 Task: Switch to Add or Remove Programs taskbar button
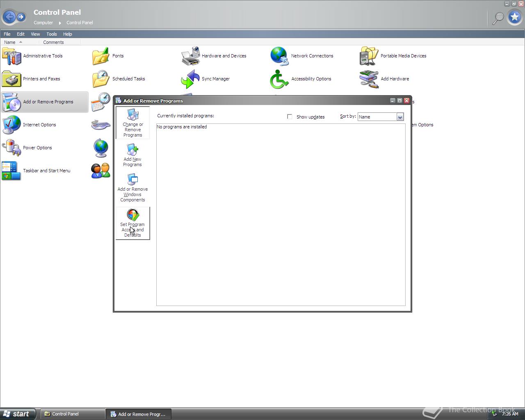(139, 414)
